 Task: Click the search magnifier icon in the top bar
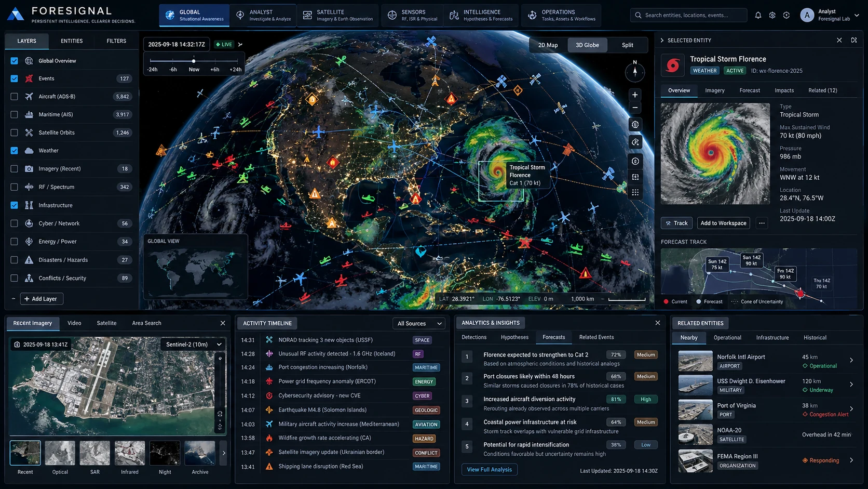click(x=638, y=15)
